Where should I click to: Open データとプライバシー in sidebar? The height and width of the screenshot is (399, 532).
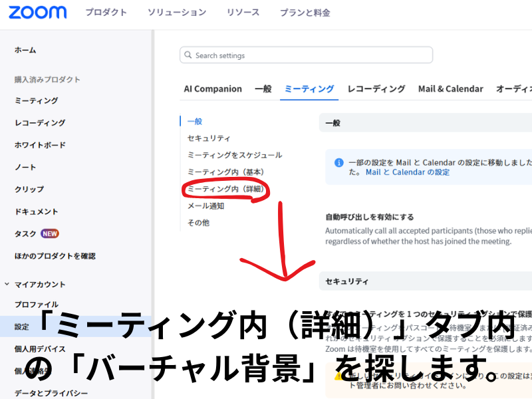[51, 393]
